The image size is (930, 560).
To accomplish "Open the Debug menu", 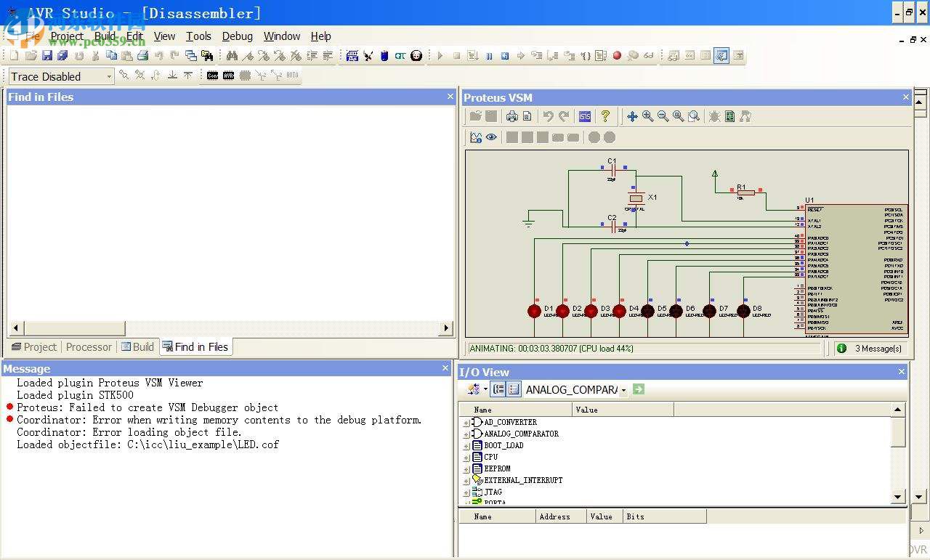I will coord(237,36).
